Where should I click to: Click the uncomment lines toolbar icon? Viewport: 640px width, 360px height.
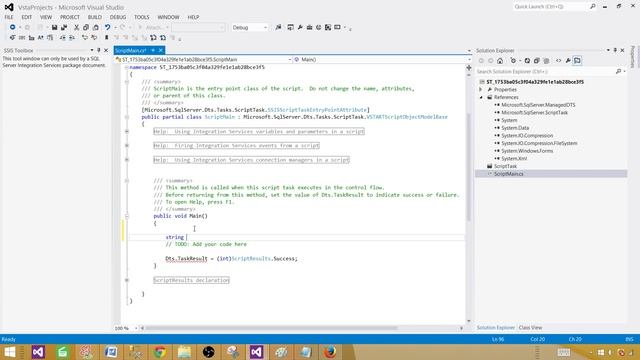point(94,38)
